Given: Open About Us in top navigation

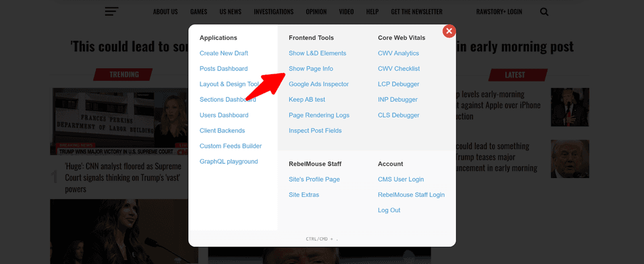Looking at the screenshot, I should coord(166,12).
